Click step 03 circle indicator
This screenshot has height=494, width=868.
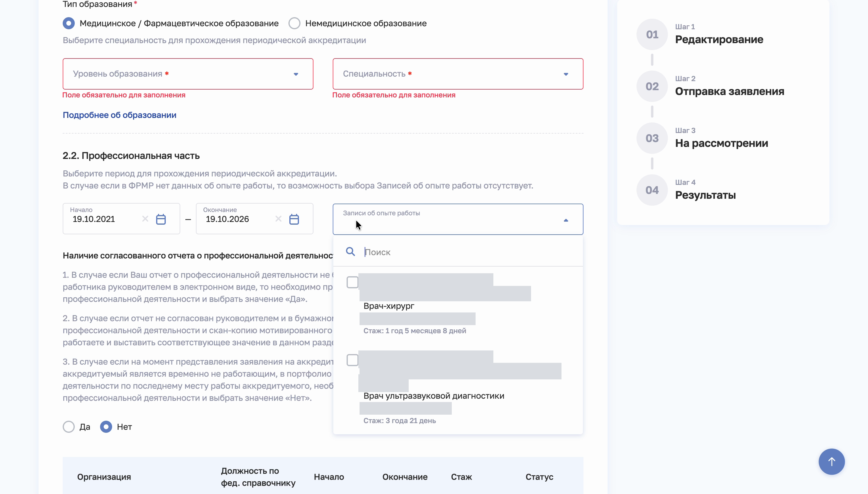click(x=652, y=138)
